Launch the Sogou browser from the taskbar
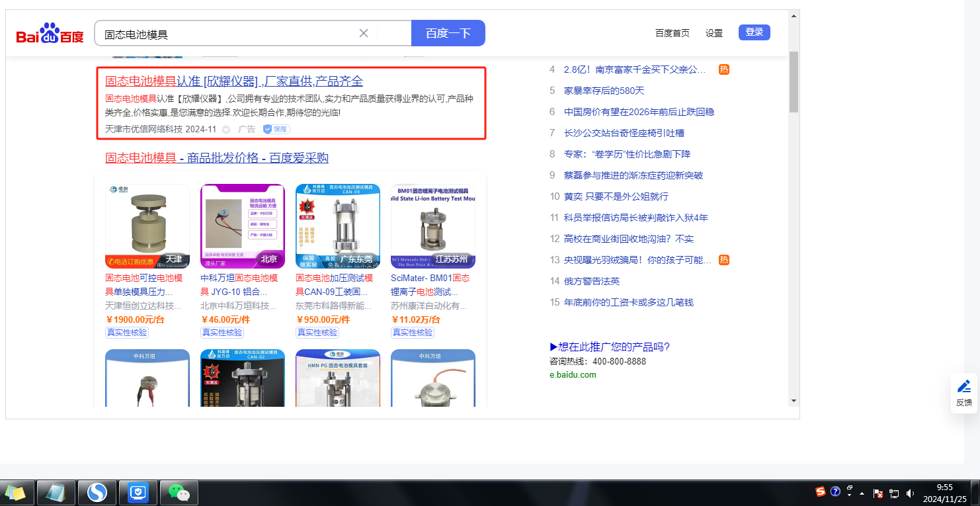The height and width of the screenshot is (506, 980). (x=97, y=493)
